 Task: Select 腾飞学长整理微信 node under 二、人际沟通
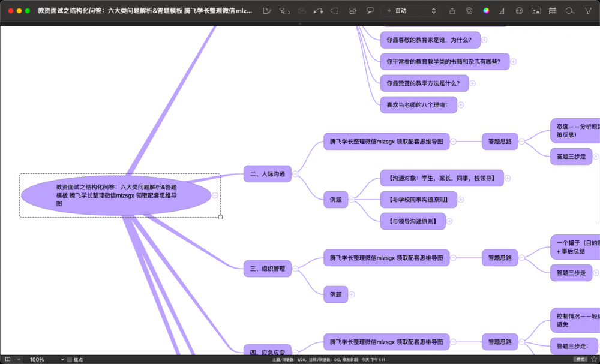click(x=386, y=141)
